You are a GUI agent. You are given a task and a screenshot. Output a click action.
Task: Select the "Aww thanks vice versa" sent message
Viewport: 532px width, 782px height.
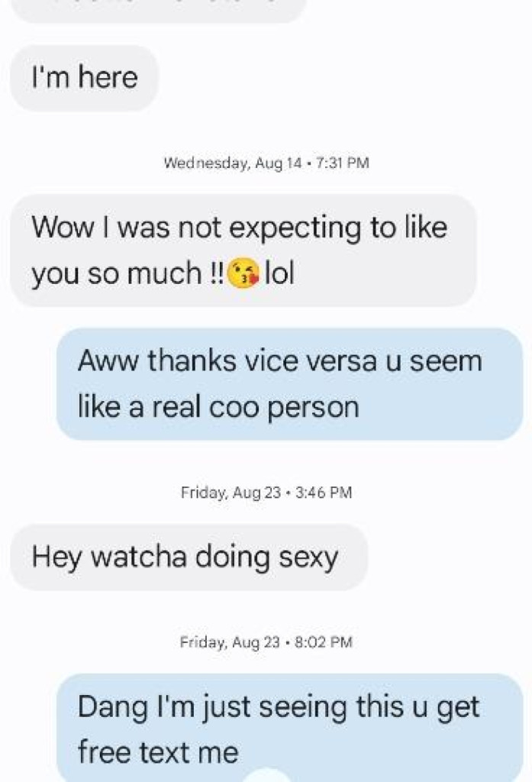coord(290,383)
